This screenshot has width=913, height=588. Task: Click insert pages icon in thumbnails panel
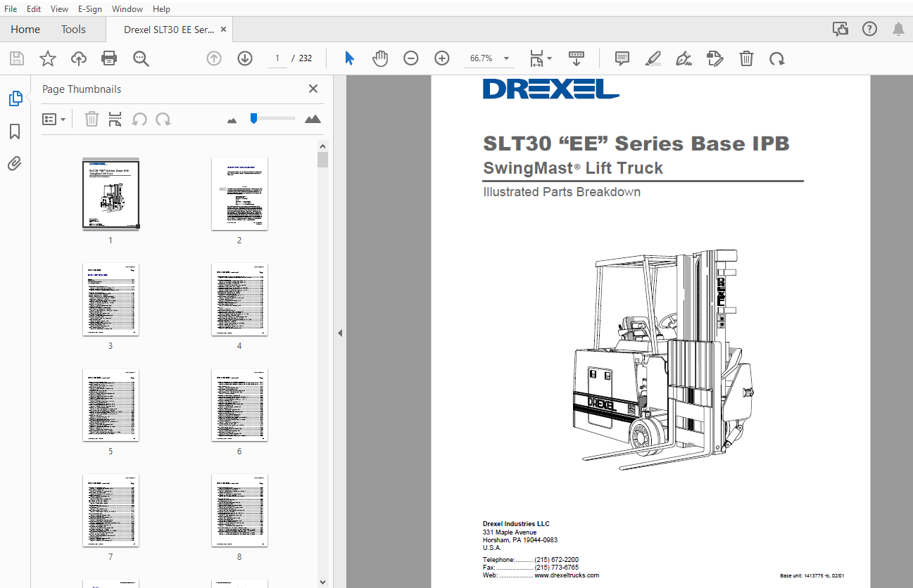coord(115,119)
